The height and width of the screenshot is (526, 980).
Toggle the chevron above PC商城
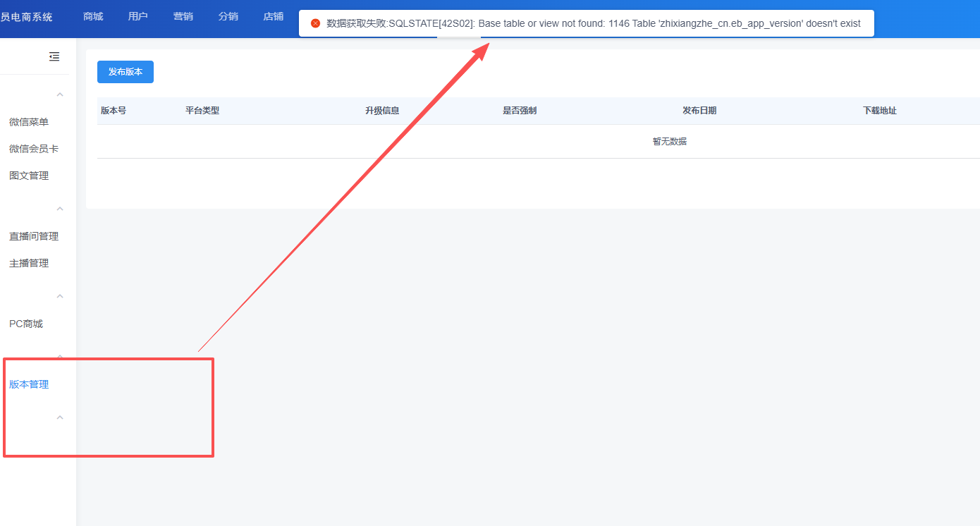pyautogui.click(x=60, y=296)
